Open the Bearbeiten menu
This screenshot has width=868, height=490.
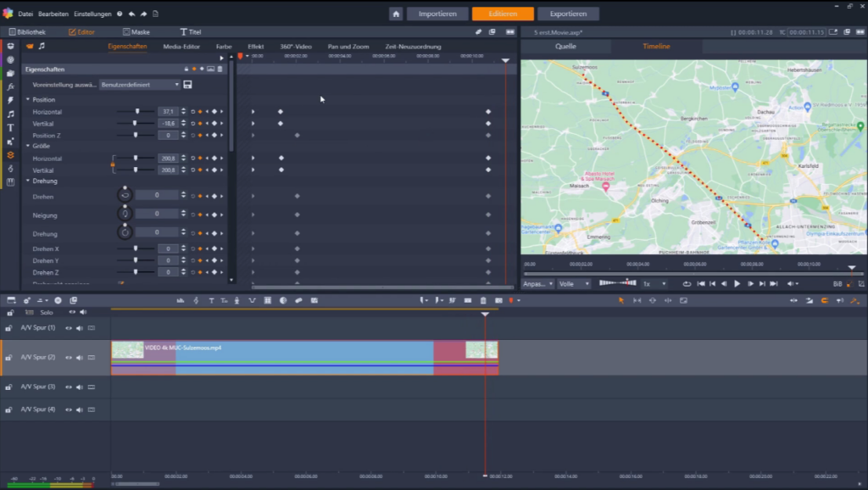pos(53,14)
